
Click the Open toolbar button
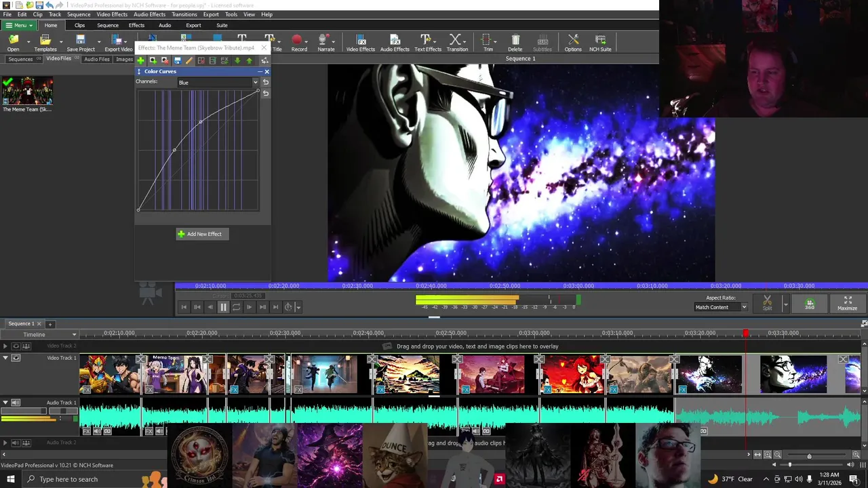(x=13, y=43)
